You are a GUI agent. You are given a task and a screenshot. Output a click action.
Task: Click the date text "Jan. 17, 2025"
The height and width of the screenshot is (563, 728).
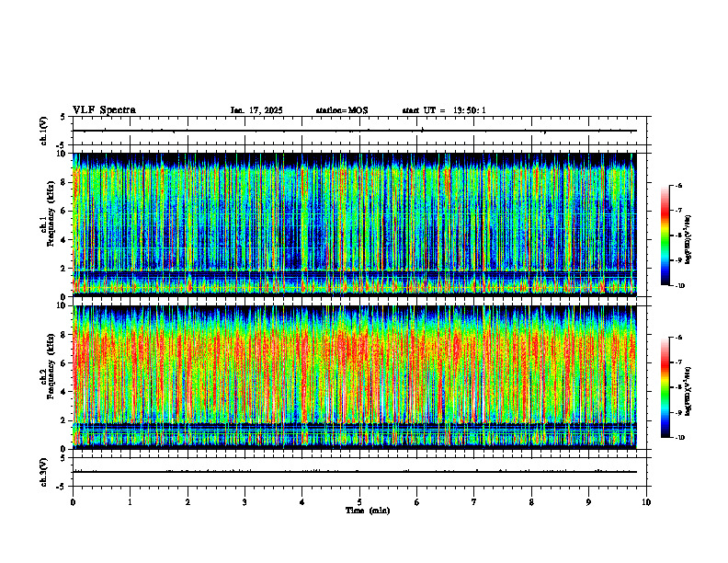pyautogui.click(x=256, y=110)
